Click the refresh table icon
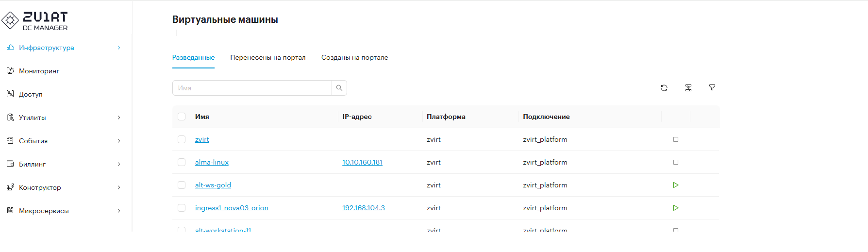Viewport: 868px width, 252px height. [x=664, y=88]
